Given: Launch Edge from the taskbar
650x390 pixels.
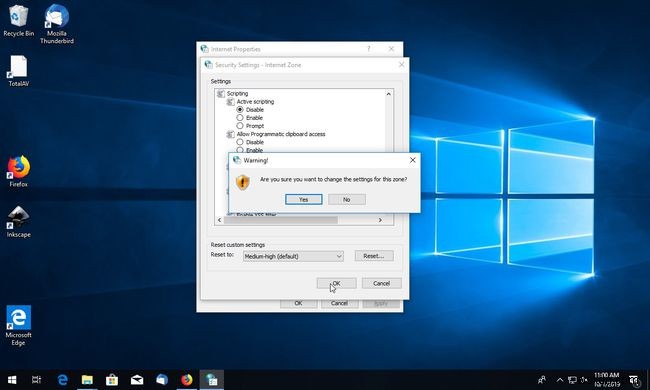Looking at the screenshot, I should pyautogui.click(x=62, y=380).
